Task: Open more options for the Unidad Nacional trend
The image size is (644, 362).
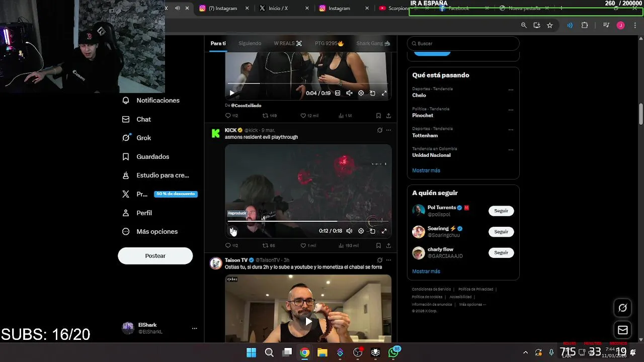Action: point(511,150)
